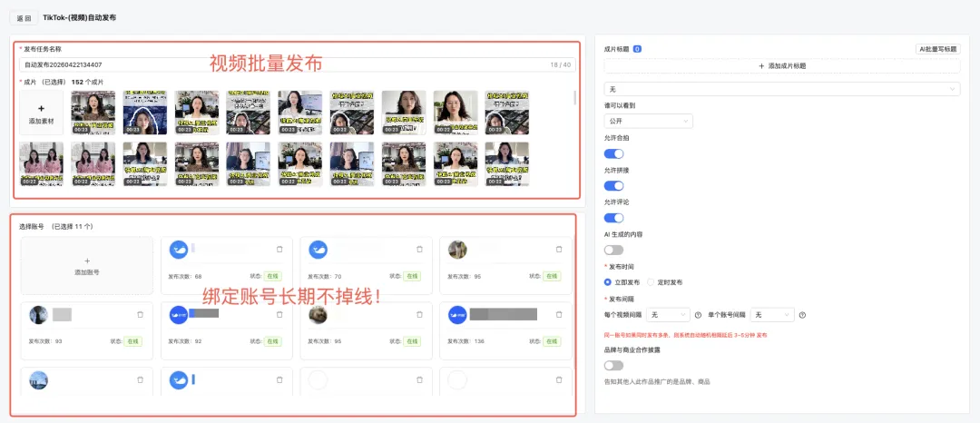Click the avatar on the 发布次数 136 card
This screenshot has height=423, width=980.
(457, 314)
